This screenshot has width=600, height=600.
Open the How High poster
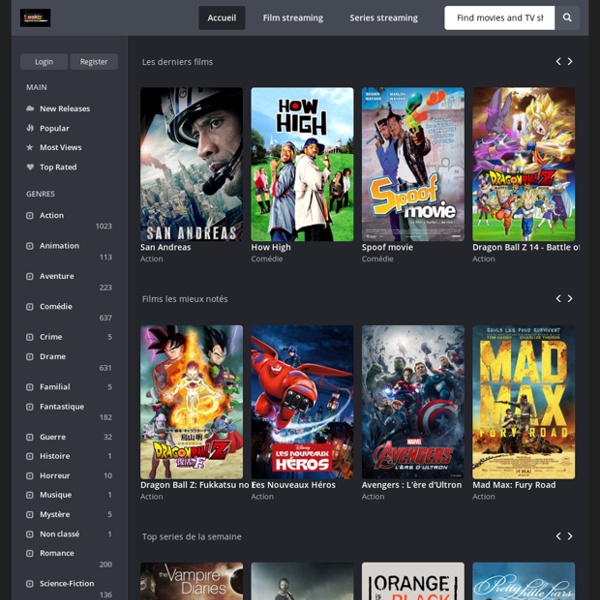pos(302,164)
